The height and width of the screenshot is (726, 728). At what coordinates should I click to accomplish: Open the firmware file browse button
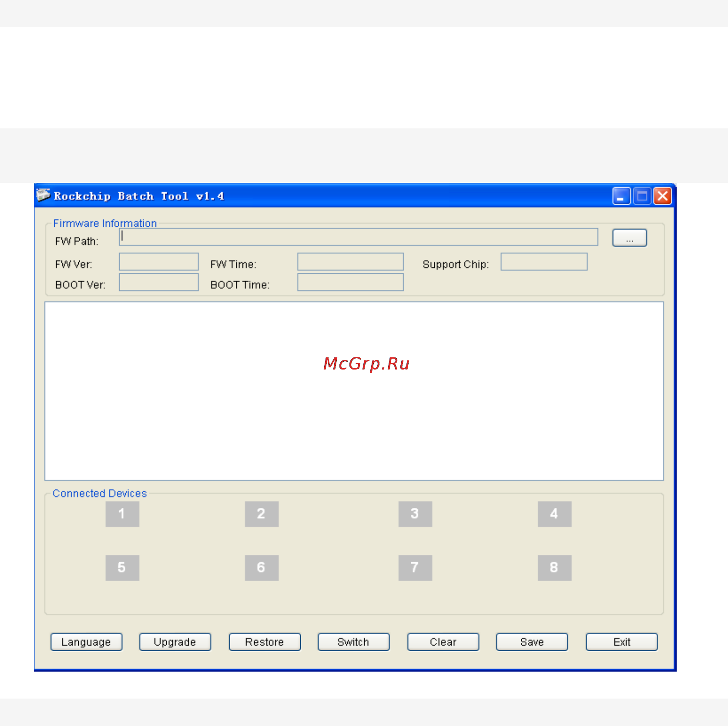coord(629,238)
